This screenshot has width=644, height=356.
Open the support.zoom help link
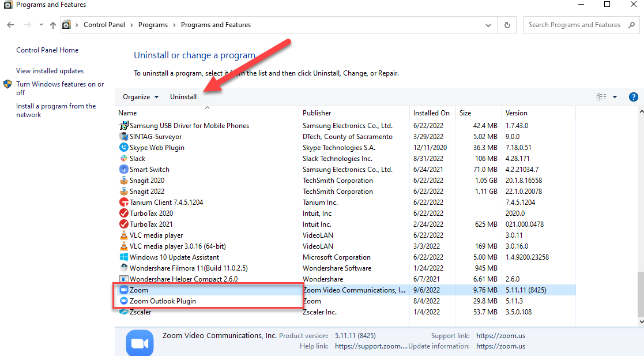[x=371, y=346]
